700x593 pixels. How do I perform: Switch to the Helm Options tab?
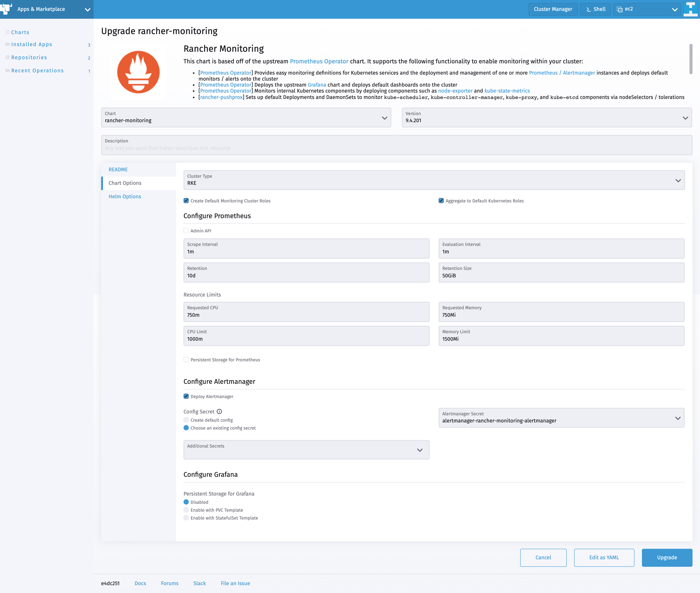pyautogui.click(x=125, y=196)
